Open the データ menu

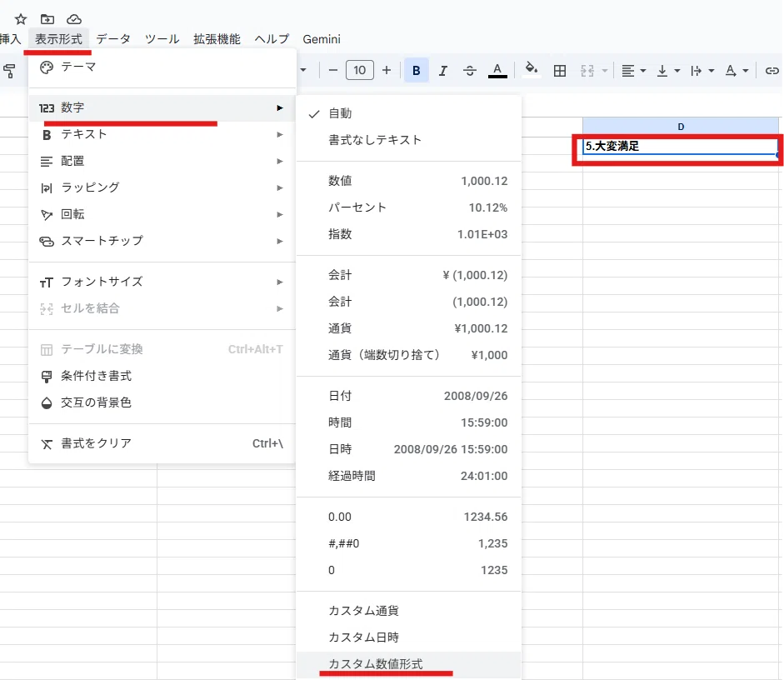(x=113, y=39)
